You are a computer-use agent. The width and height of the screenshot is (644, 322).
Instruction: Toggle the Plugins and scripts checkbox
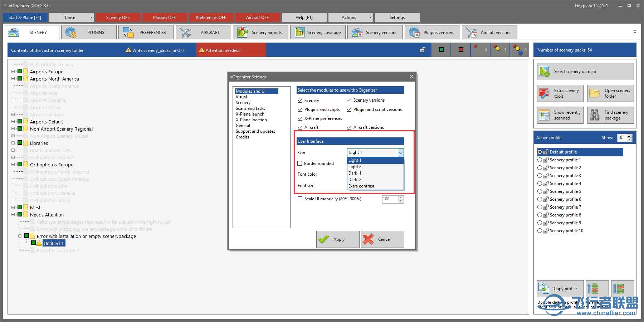click(x=300, y=109)
